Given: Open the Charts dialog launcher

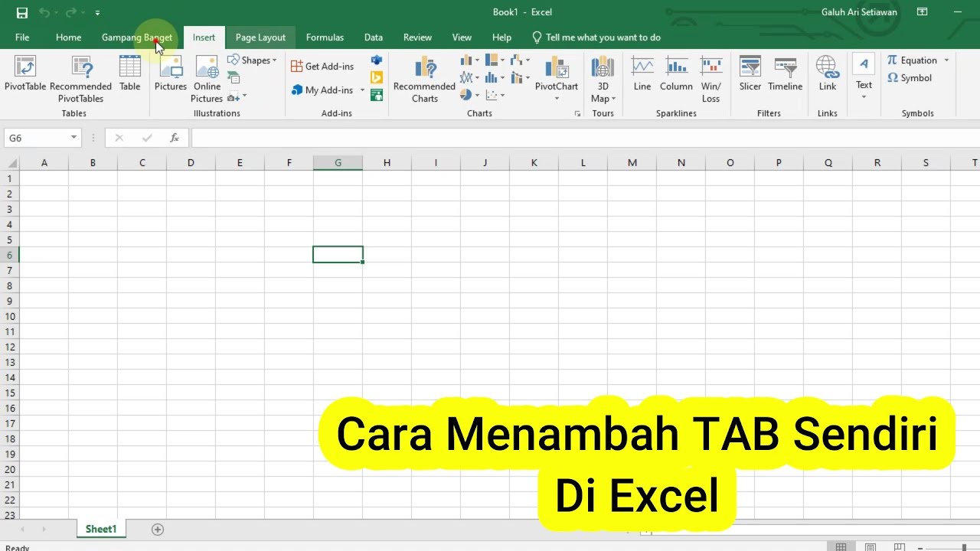Looking at the screenshot, I should pos(577,114).
